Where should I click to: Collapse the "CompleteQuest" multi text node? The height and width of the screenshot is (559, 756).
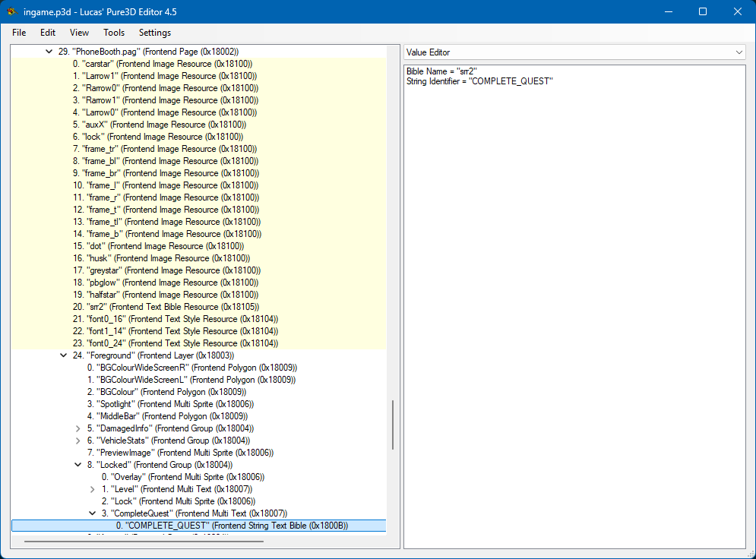pos(92,513)
